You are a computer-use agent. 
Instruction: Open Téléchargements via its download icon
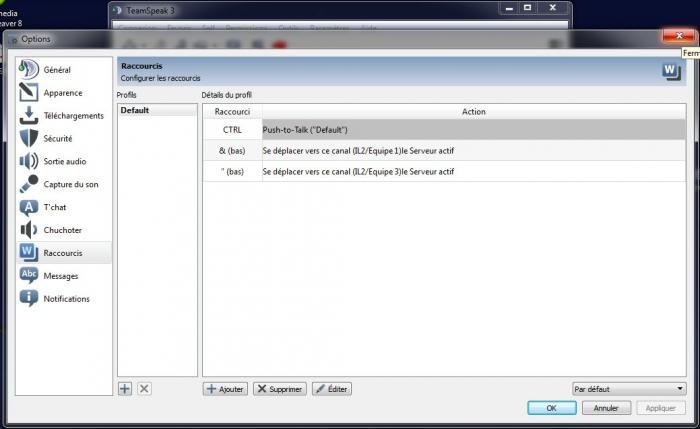pos(29,115)
